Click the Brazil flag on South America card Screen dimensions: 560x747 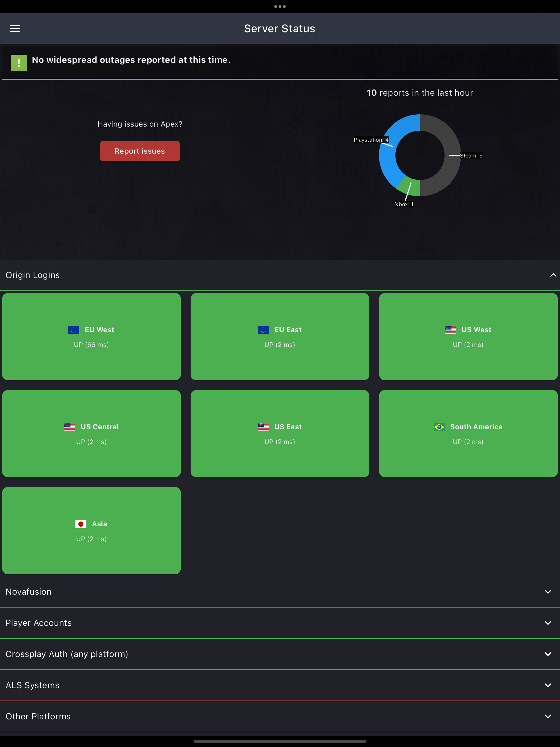tap(439, 427)
